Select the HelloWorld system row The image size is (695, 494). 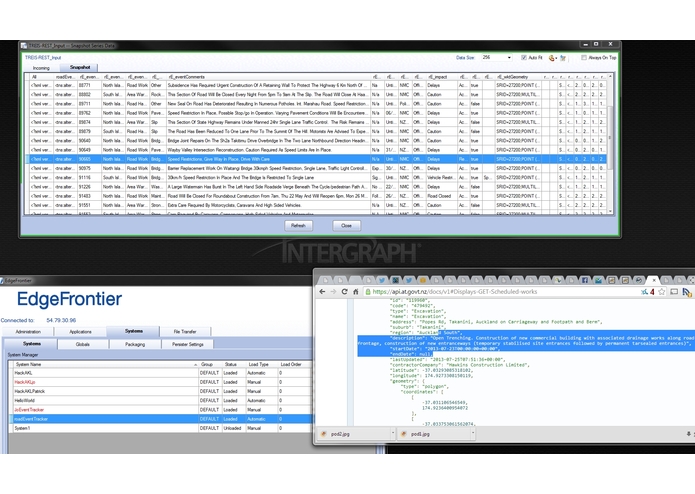[162, 401]
